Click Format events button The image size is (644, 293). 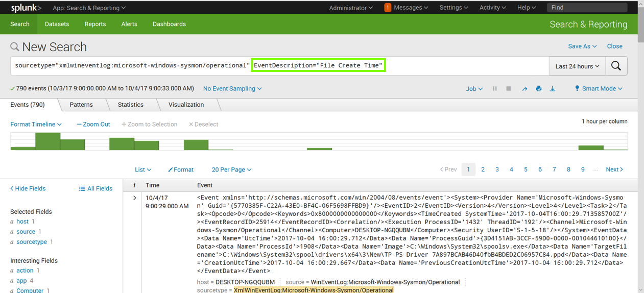point(181,169)
